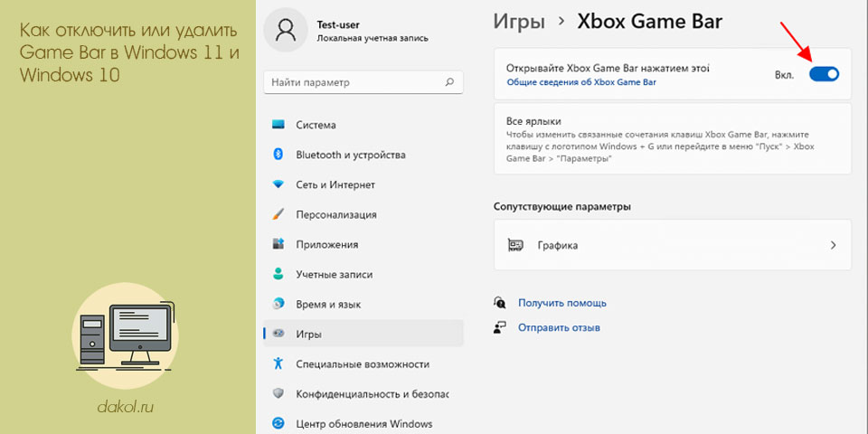Open Сеть и Интернет section
The width and height of the screenshot is (868, 434).
pos(363,184)
